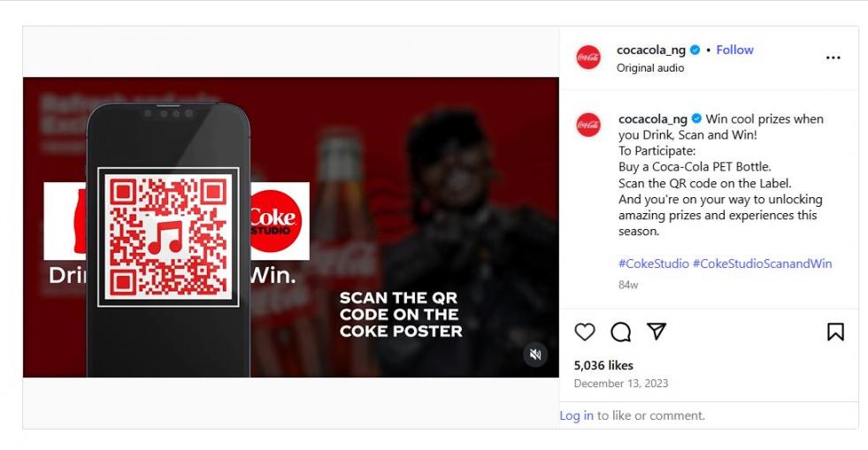The width and height of the screenshot is (868, 450).
Task: Save the post with the bookmark icon
Action: point(835,332)
